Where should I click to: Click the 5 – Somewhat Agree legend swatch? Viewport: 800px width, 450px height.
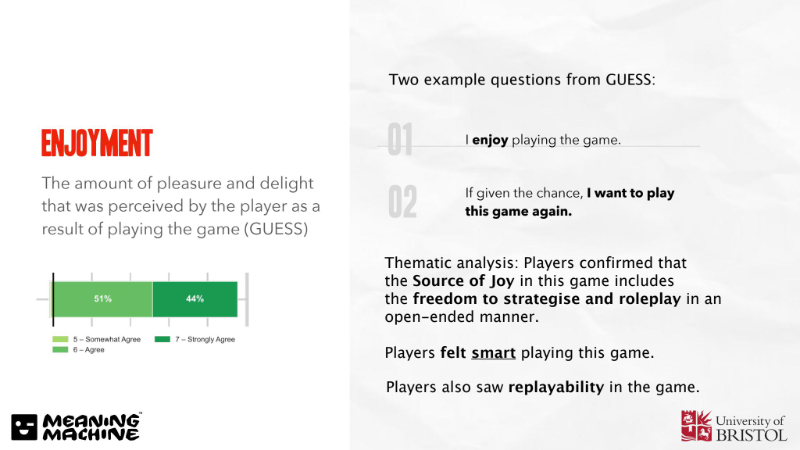60,339
